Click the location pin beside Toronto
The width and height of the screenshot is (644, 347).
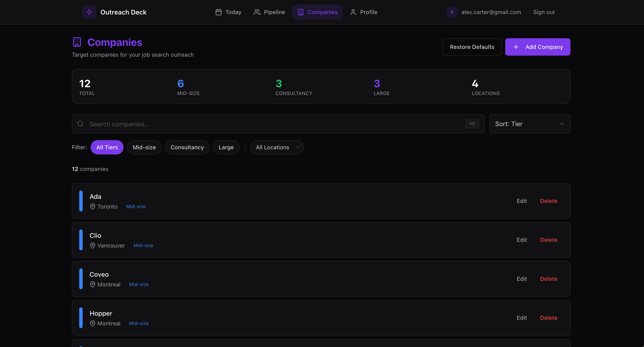pyautogui.click(x=92, y=207)
